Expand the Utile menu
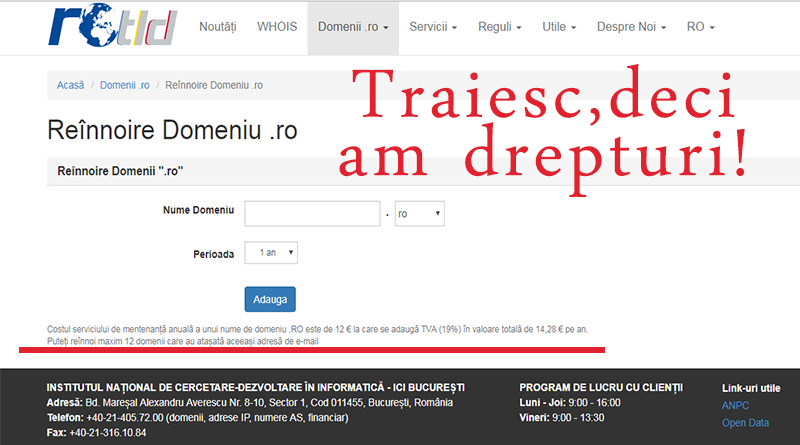Screen dimensions: 800x445 pyautogui.click(x=559, y=27)
